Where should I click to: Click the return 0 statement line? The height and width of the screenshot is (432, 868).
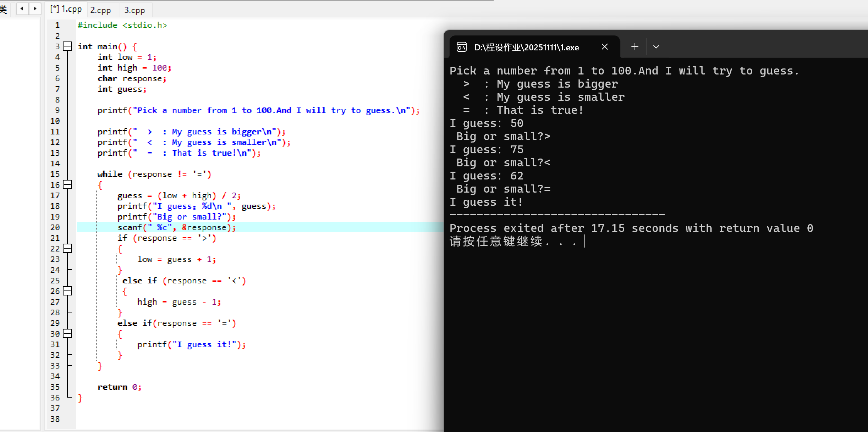coord(119,387)
